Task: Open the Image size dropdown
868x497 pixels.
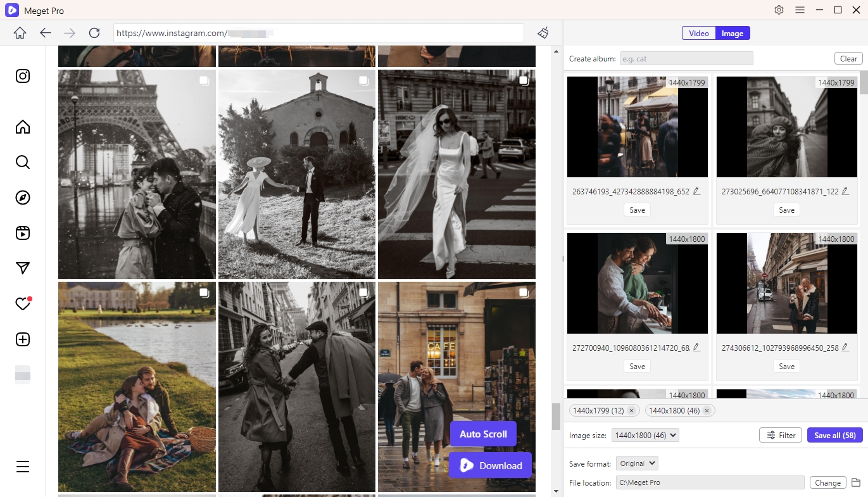Action: 645,435
